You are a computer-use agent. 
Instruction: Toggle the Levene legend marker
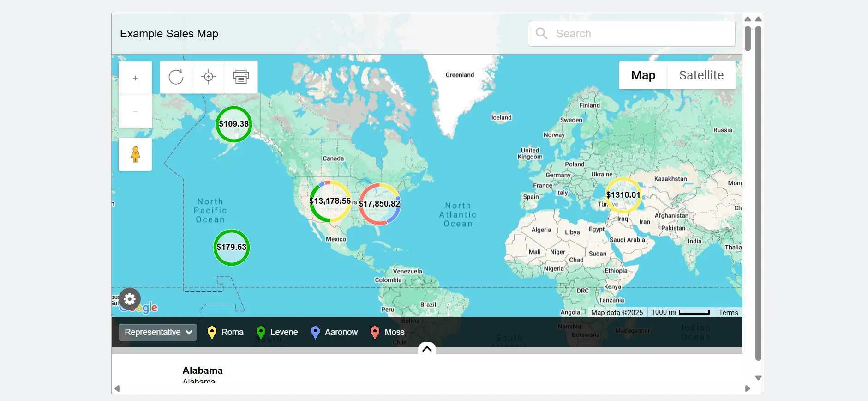[x=261, y=333]
